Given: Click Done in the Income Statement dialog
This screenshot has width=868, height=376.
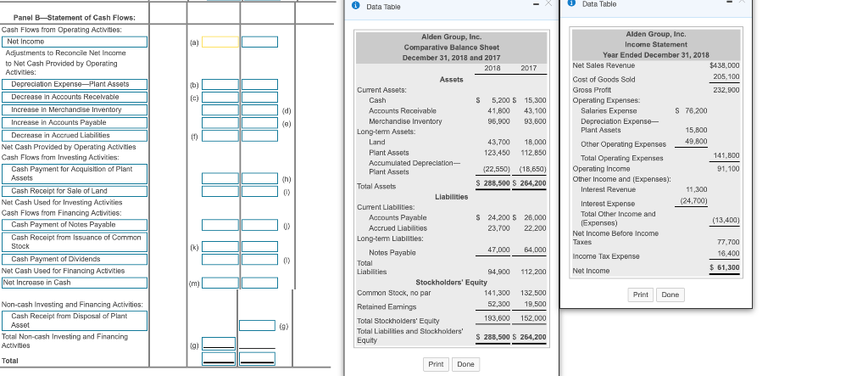Looking at the screenshot, I should coord(670,295).
